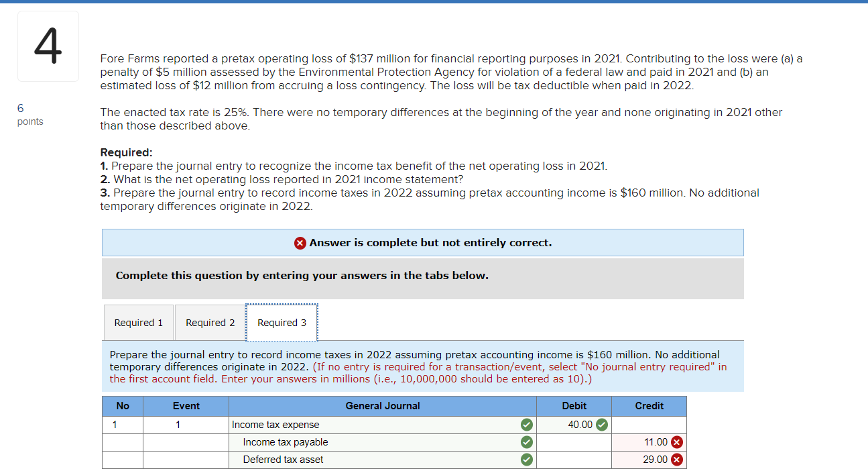Select the Required 3 tab
The image size is (868, 473).
point(282,323)
